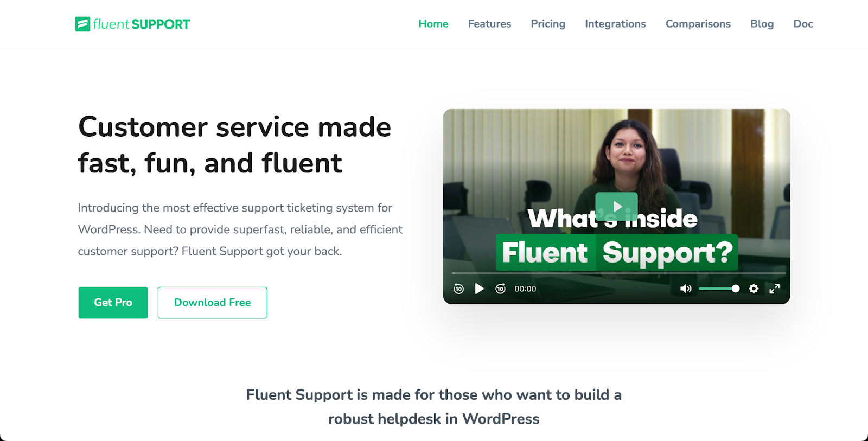
Task: Expand the video to fullscreen
Action: point(774,289)
